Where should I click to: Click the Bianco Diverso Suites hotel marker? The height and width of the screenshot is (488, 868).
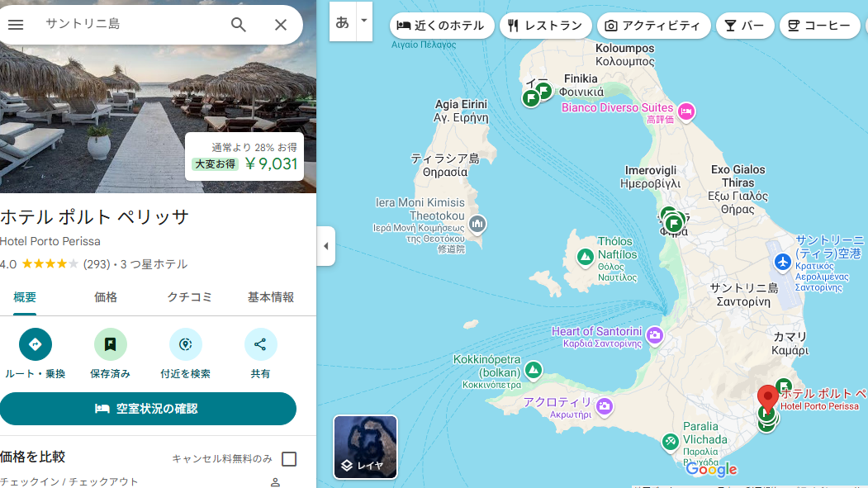(x=686, y=111)
